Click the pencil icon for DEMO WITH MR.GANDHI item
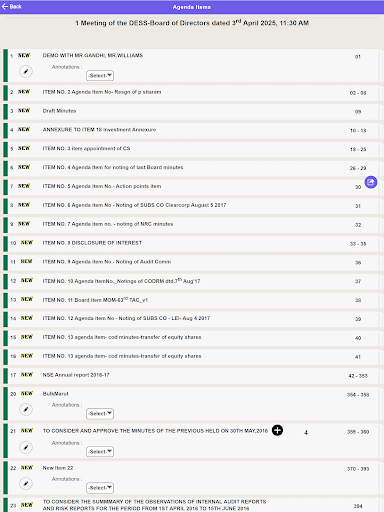This screenshot has width=384, height=512. click(x=26, y=71)
